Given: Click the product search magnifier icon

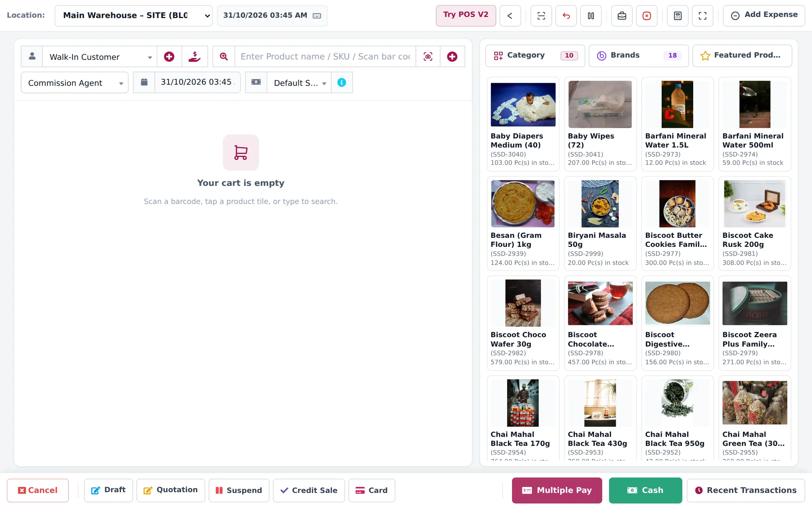Looking at the screenshot, I should 224,57.
